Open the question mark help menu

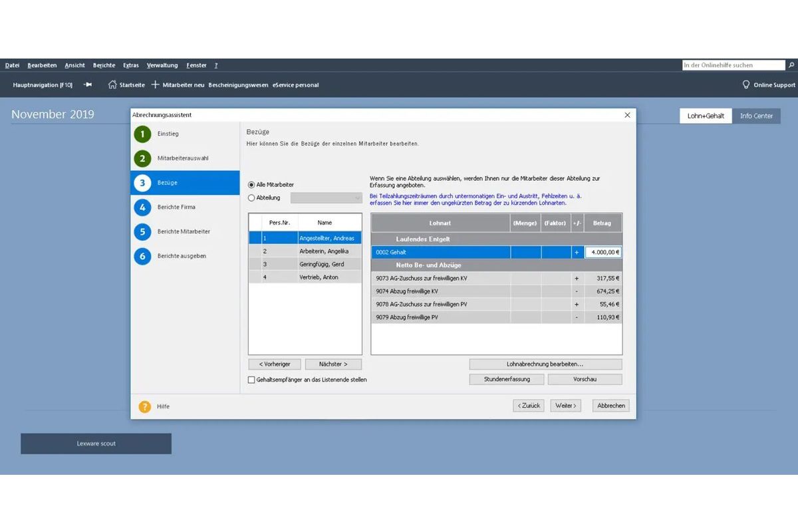215,65
